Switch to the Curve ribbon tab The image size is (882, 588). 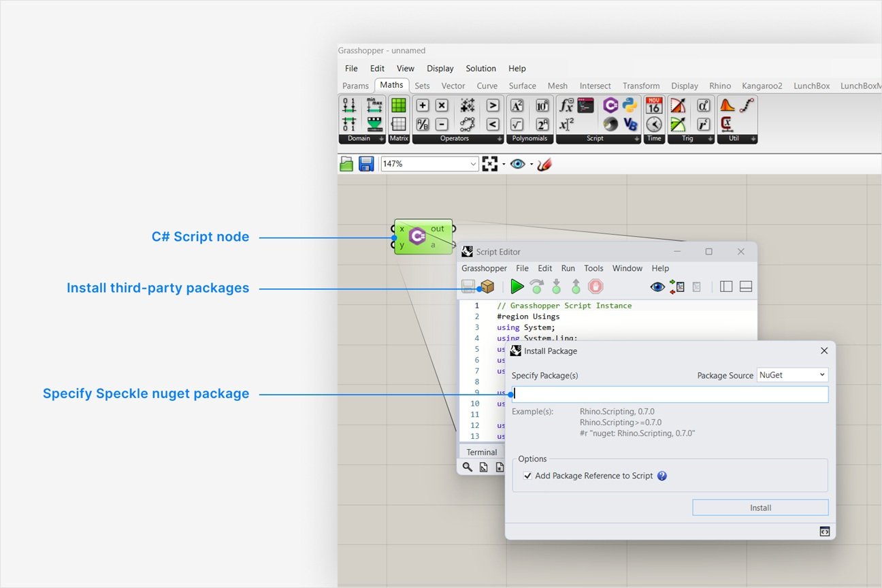click(487, 86)
